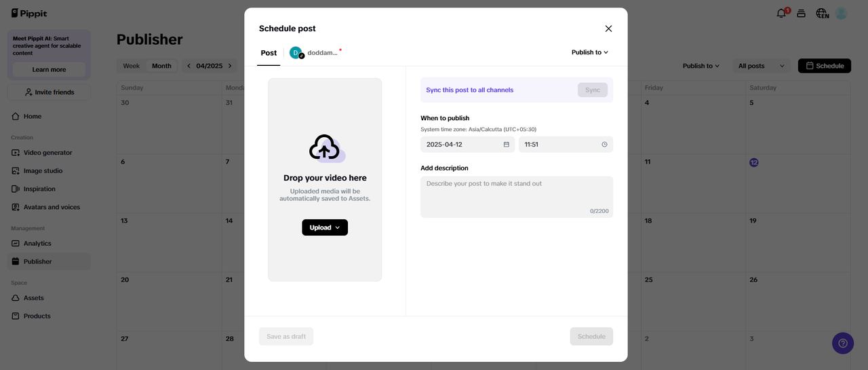Go to next month arrow
This screenshot has height=370, width=868.
(230, 66)
